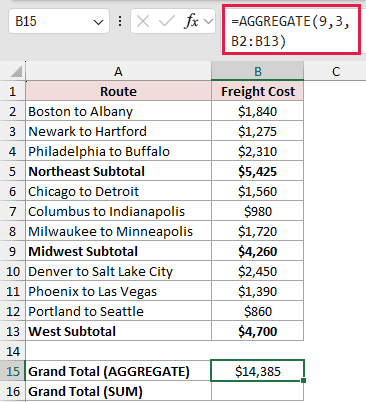Click the $2,310 cell

pyautogui.click(x=258, y=151)
